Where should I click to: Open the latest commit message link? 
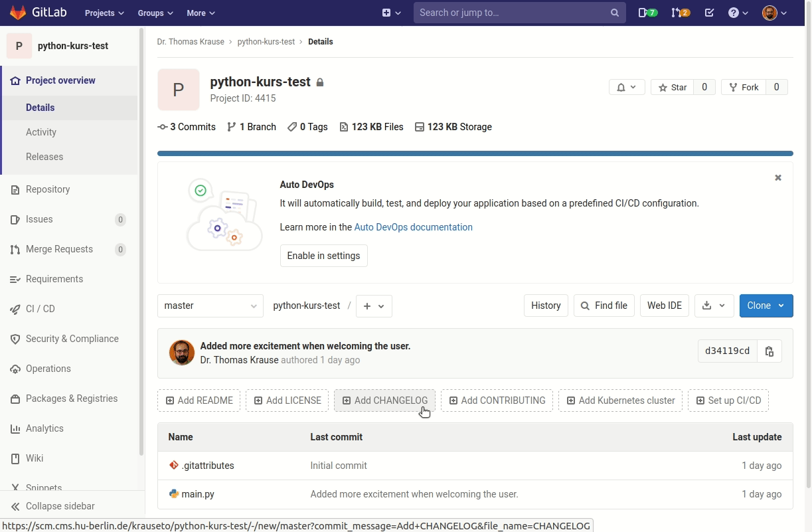point(305,346)
